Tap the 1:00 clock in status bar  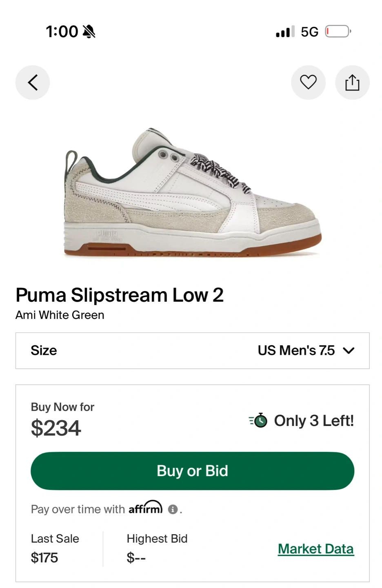tap(62, 31)
